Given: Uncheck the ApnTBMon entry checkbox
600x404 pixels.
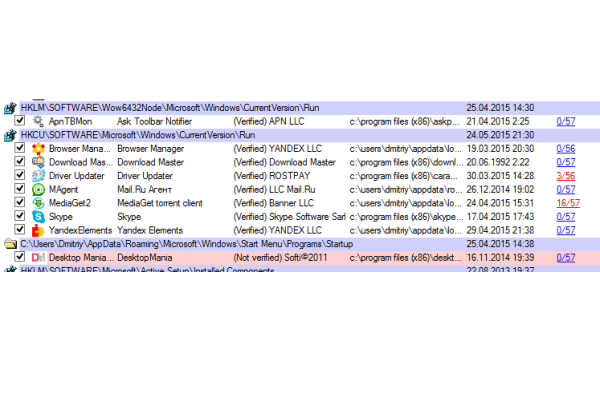Looking at the screenshot, I should click(x=20, y=121).
